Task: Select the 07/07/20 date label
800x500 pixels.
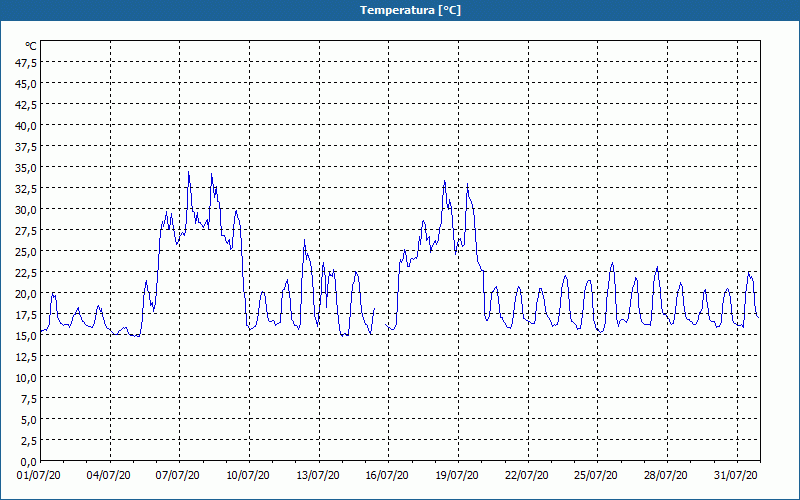Action: click(178, 476)
